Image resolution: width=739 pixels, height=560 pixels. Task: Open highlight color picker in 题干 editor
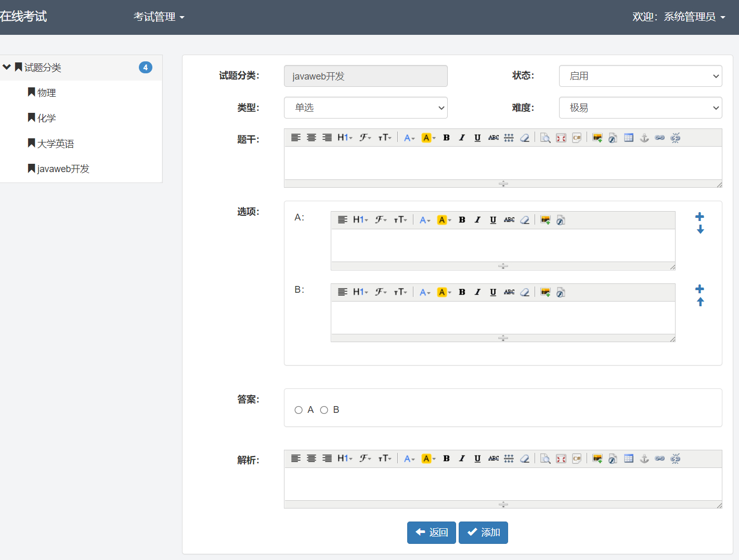pos(428,138)
